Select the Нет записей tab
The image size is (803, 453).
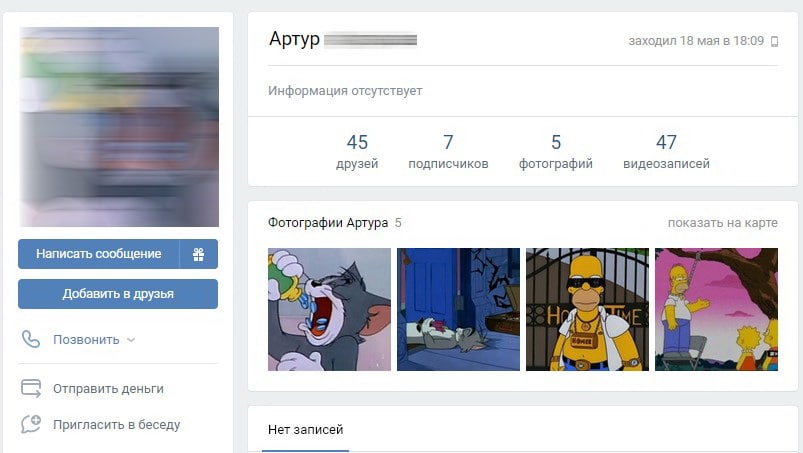pyautogui.click(x=305, y=429)
